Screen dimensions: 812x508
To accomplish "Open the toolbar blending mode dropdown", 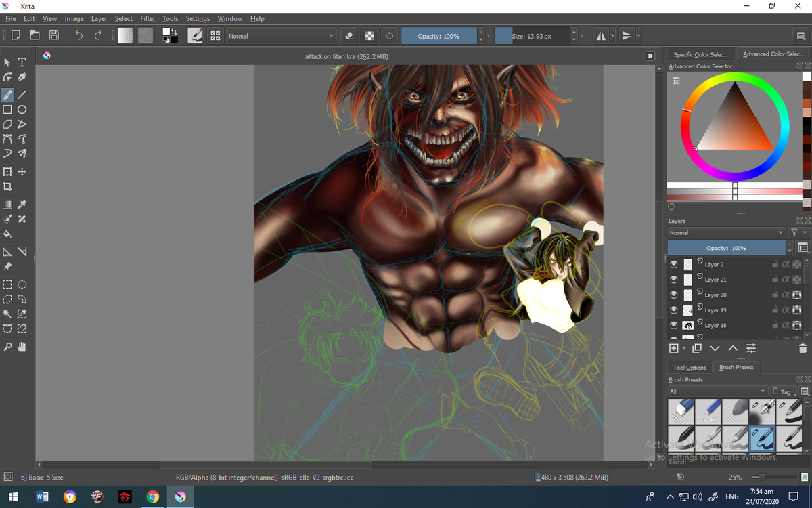I will coord(281,36).
